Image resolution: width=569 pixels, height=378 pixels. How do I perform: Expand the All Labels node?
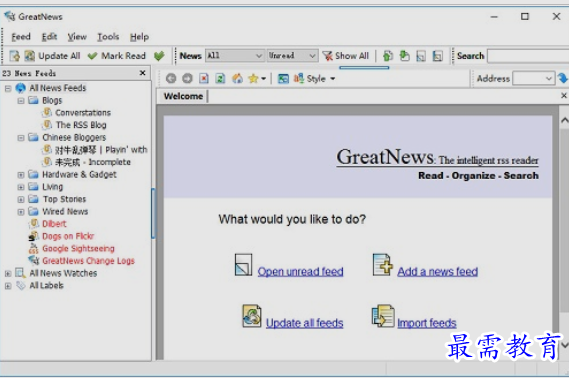pyautogui.click(x=8, y=286)
